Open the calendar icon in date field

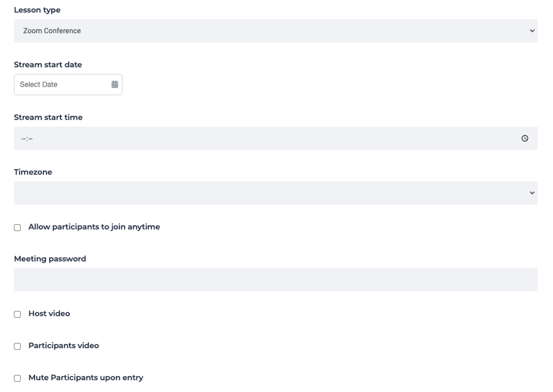(115, 84)
